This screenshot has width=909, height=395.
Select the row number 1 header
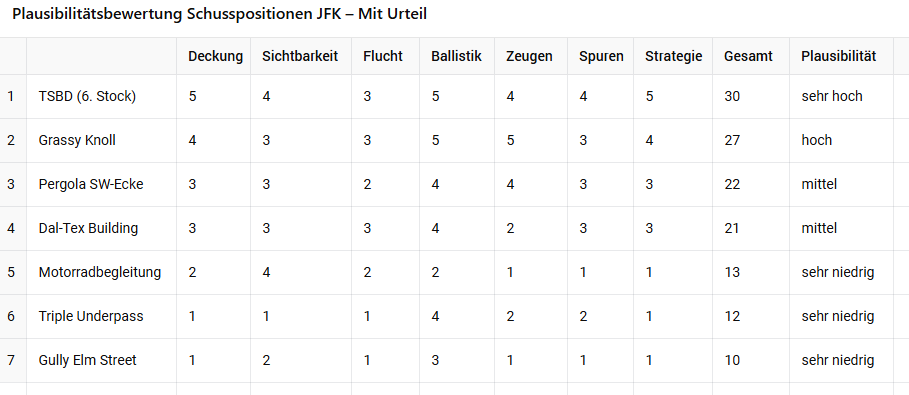(13, 96)
